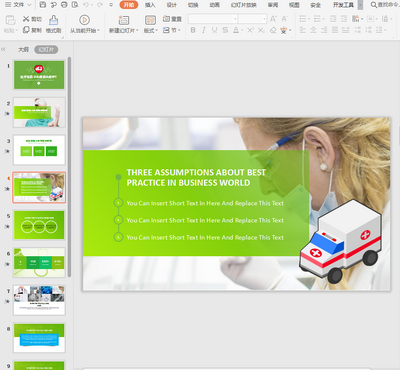The height and width of the screenshot is (370, 400).
Task: Click Decrease Font Size icon
Action: (284, 19)
